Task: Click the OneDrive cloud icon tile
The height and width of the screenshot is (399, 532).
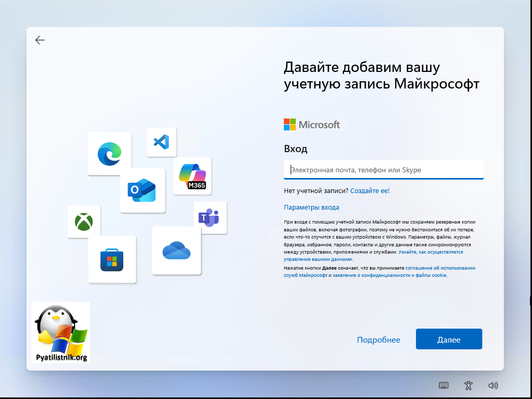Action: (176, 251)
